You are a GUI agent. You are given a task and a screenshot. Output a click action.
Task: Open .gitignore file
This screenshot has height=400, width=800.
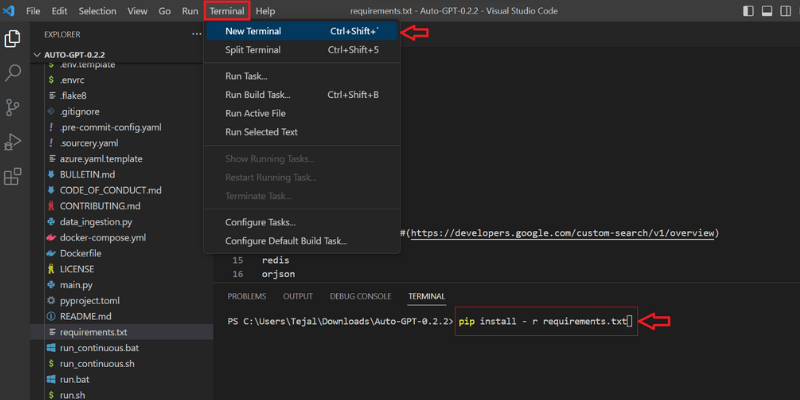click(x=80, y=112)
